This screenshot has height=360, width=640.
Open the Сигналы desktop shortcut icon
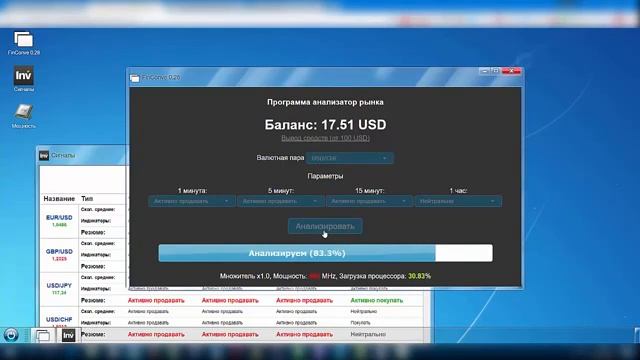(x=24, y=78)
